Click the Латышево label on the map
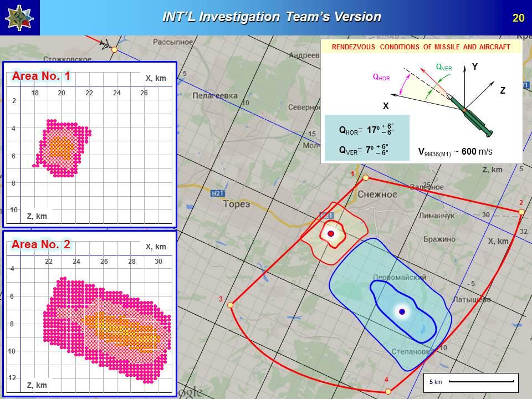Viewport: 532px width, 399px height. point(472,300)
